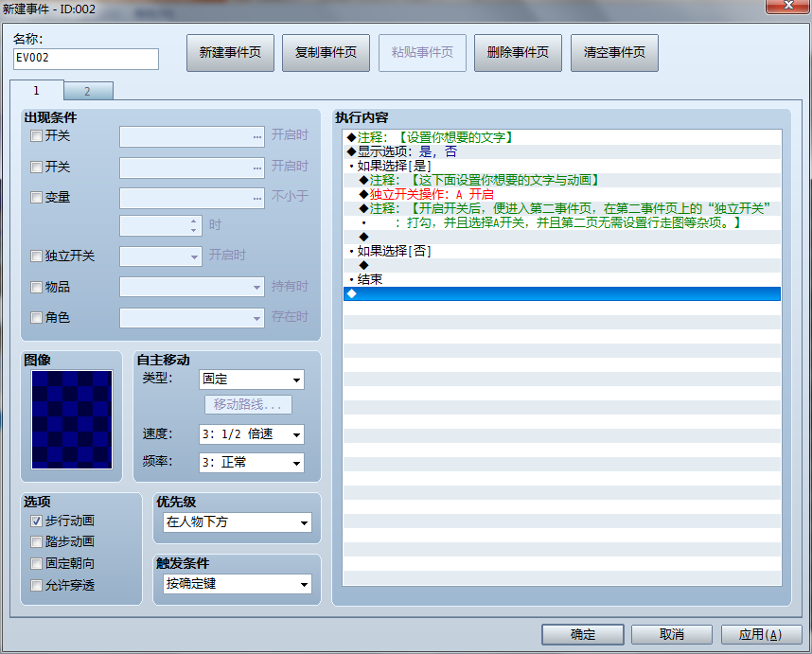
Task: Click the 清空事件页 button
Action: point(614,52)
